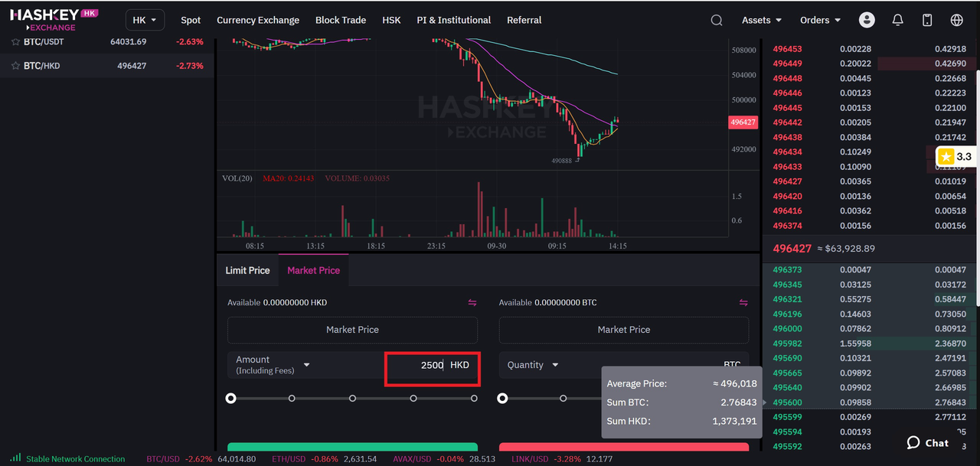
Task: Select the BTC/HKD trading pair row
Action: (107, 66)
